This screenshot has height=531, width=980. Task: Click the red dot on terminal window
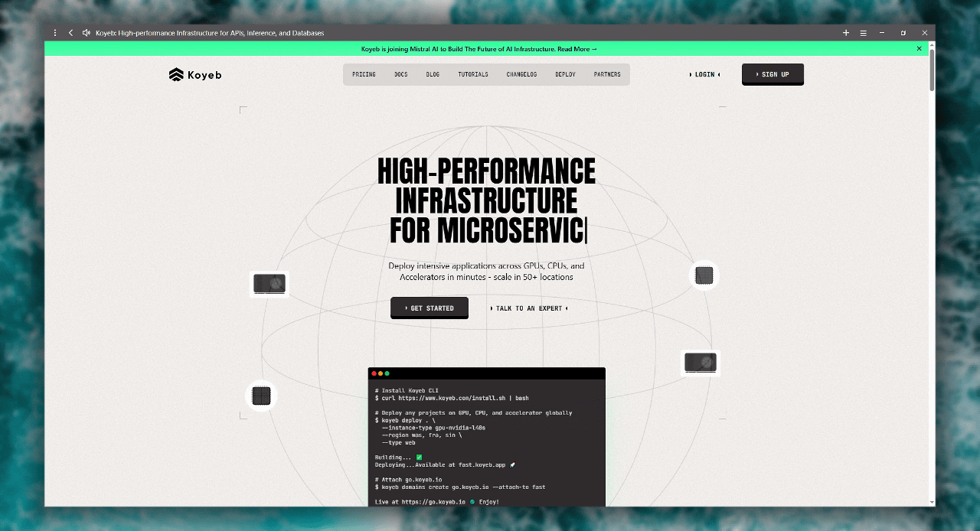tap(374, 373)
